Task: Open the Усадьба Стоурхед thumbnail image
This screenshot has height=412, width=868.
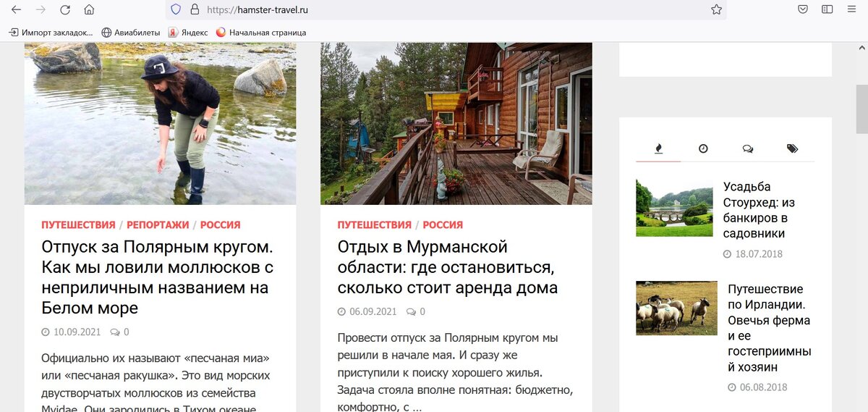Action: click(x=674, y=208)
